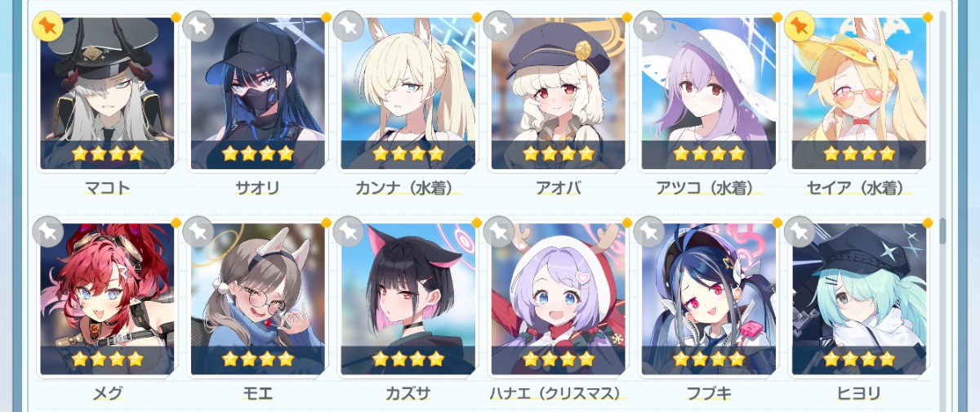The width and height of the screenshot is (980, 412).
Task: Click the star pin on アツコ（水着）
Action: point(649,26)
